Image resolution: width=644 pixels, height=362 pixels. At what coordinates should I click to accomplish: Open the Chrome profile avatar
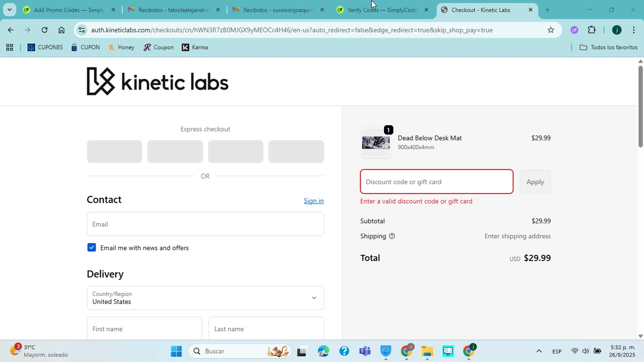click(x=617, y=30)
